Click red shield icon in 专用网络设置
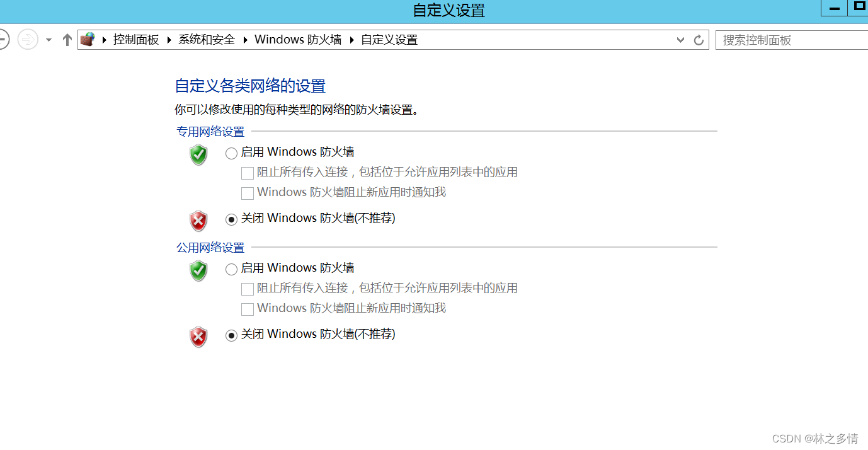868x450 pixels. [x=198, y=221]
